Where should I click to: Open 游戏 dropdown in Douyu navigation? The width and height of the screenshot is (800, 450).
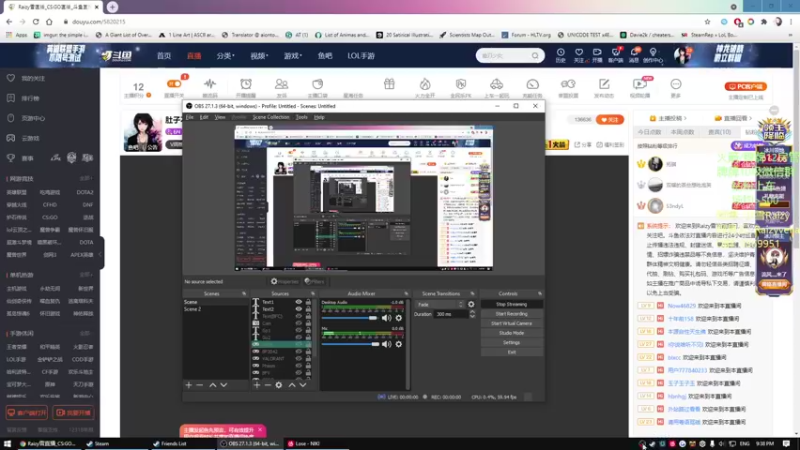(x=293, y=56)
